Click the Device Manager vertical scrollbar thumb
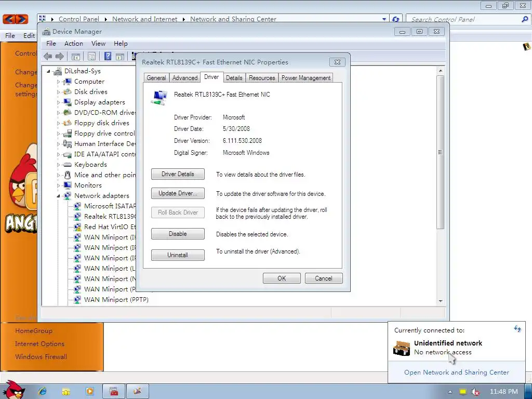Image resolution: width=532 pixels, height=399 pixels. coord(441,152)
